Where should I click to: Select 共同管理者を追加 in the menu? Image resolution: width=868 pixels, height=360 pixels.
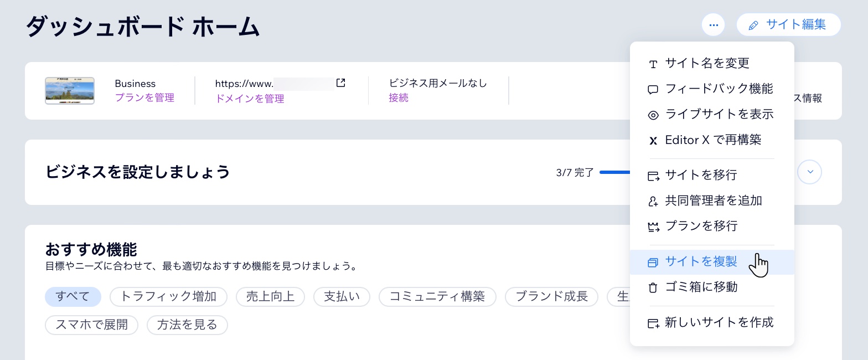click(714, 200)
